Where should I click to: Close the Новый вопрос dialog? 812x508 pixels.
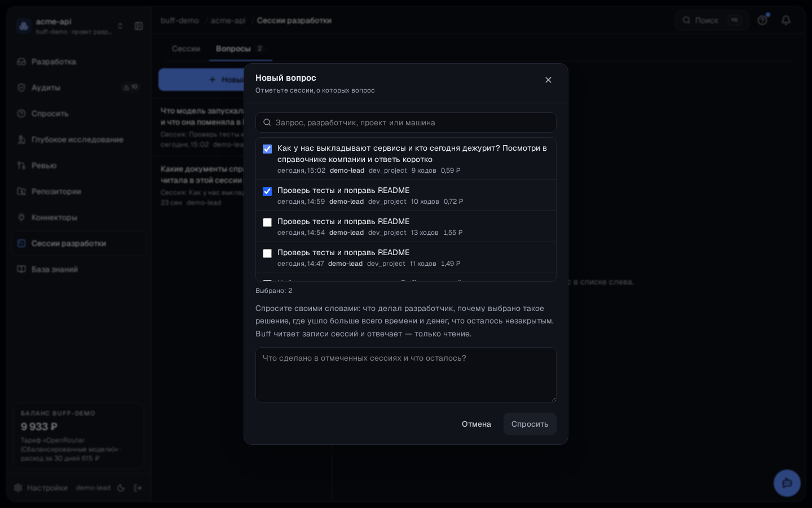[x=548, y=80]
